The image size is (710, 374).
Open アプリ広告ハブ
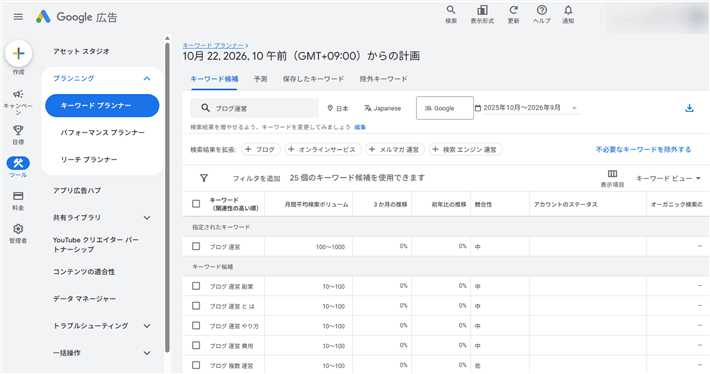click(x=77, y=191)
